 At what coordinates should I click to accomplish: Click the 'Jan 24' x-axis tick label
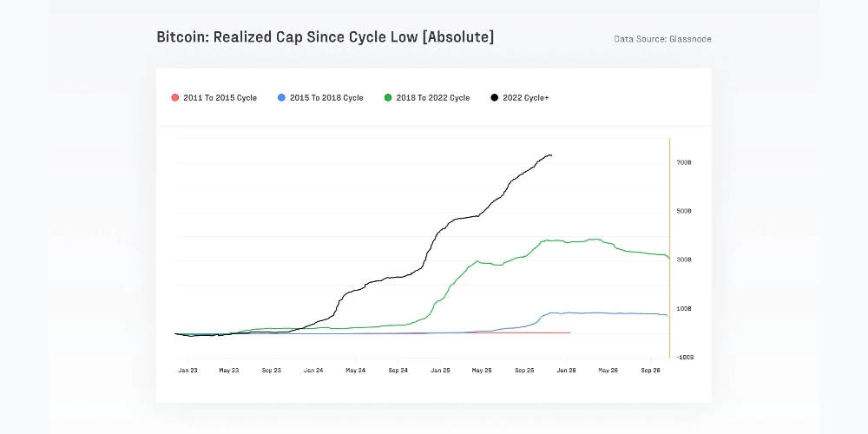[x=313, y=370]
